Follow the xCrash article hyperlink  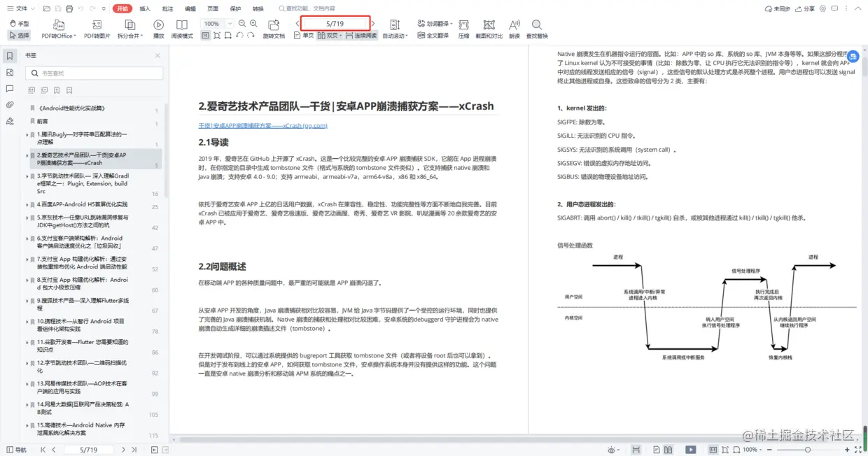tap(262, 126)
